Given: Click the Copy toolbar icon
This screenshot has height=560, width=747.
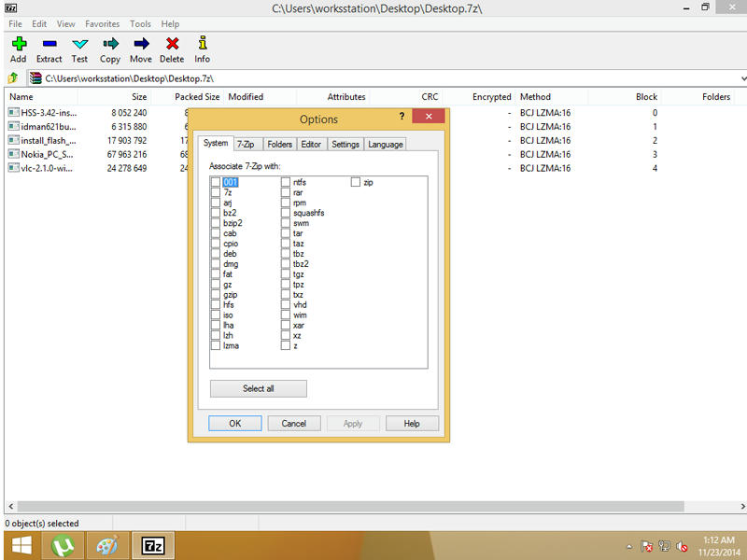Looking at the screenshot, I should click(110, 44).
